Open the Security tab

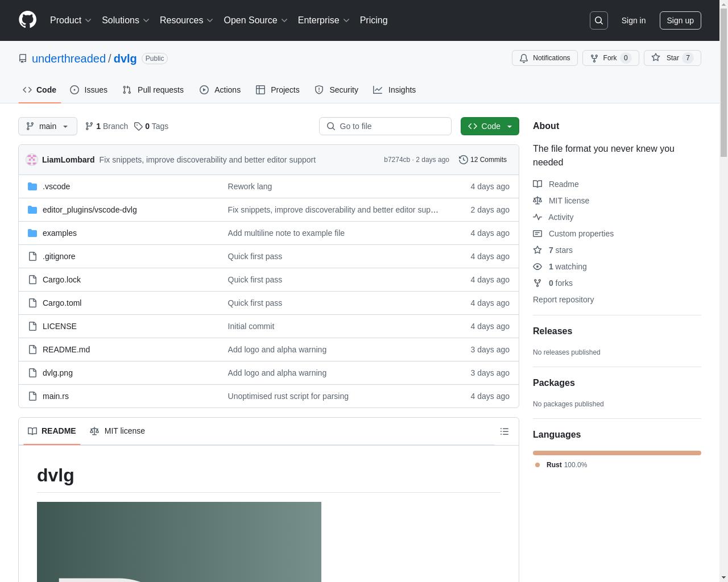(337, 90)
